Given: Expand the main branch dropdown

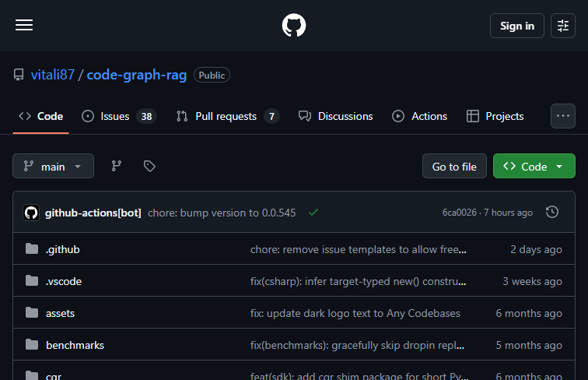Looking at the screenshot, I should (x=53, y=166).
